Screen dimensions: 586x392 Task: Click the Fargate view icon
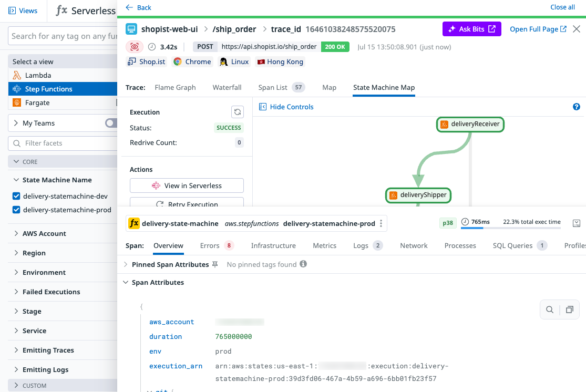click(17, 102)
